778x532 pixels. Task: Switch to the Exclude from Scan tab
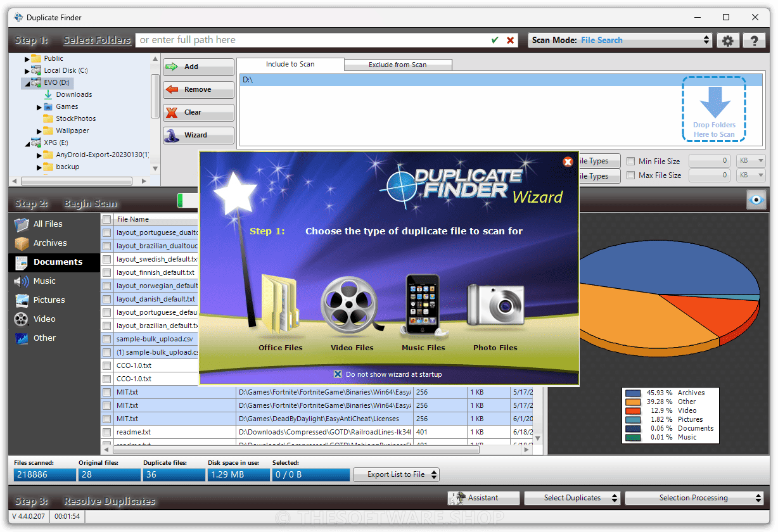pos(398,65)
